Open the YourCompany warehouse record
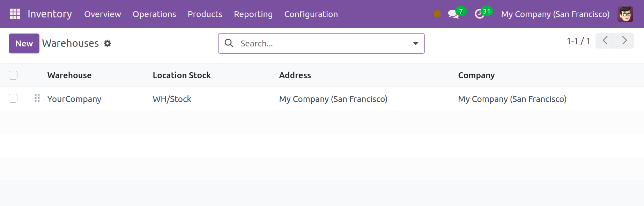Viewport: 644px width, 206px height. tap(74, 99)
